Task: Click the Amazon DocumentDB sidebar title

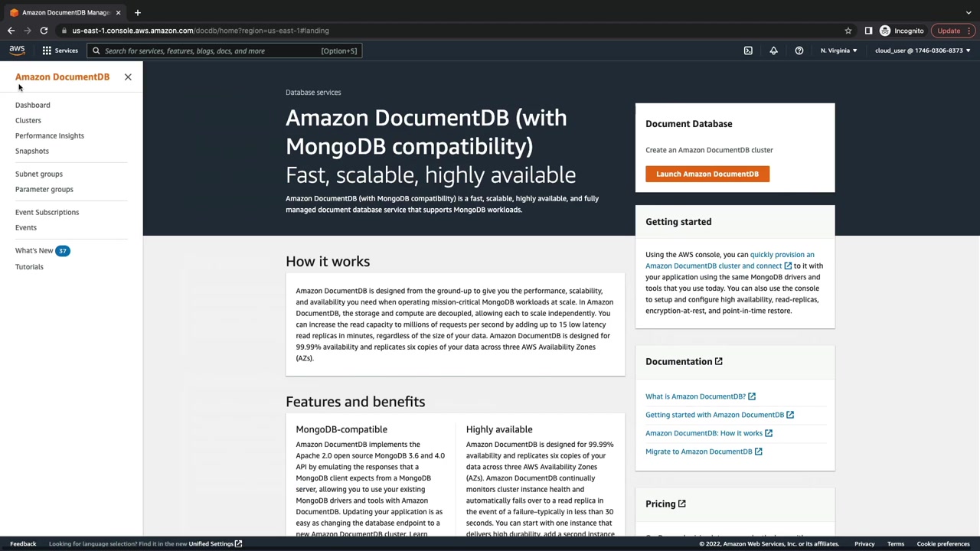Action: [62, 77]
